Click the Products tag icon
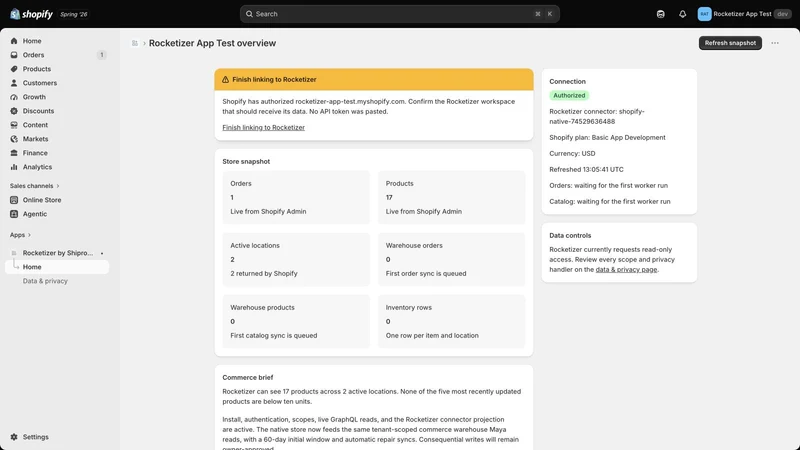This screenshot has width=800, height=450. (14, 69)
